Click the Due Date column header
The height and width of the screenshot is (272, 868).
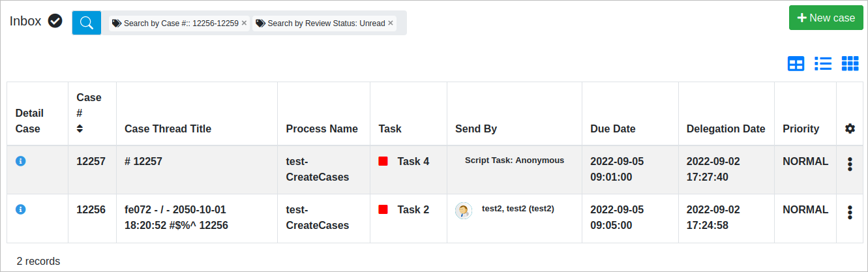pos(612,128)
